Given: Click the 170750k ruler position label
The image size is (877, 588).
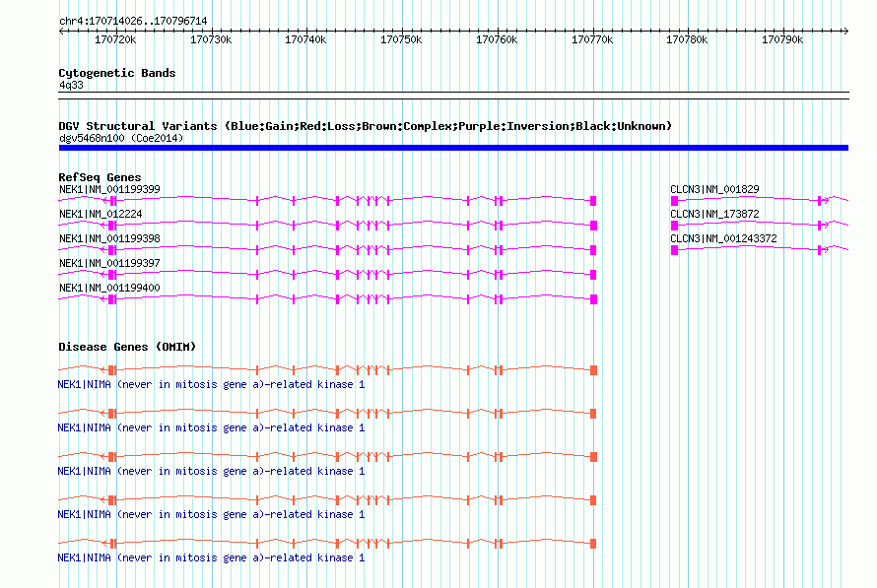Looking at the screenshot, I should pos(401,39).
